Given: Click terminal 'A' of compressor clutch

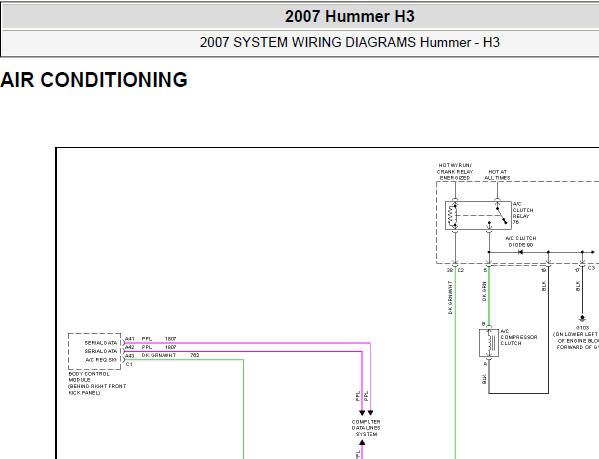Looking at the screenshot, I should point(485,364).
